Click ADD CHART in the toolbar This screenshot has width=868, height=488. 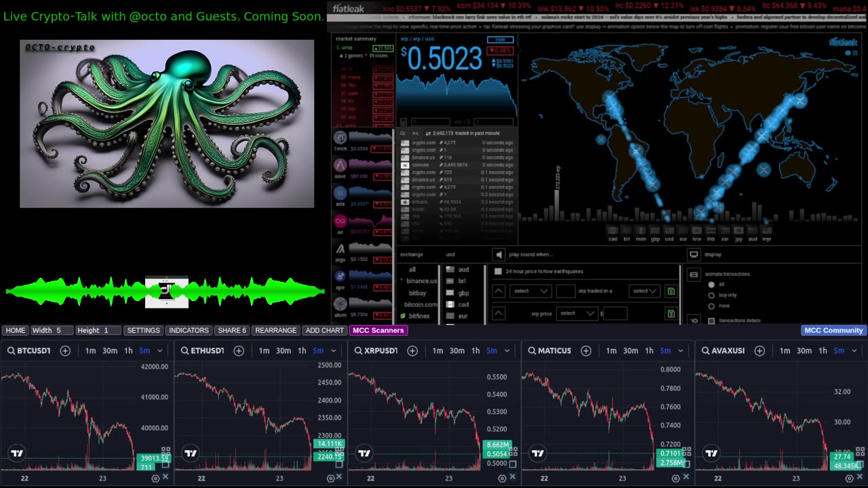pyautogui.click(x=325, y=331)
